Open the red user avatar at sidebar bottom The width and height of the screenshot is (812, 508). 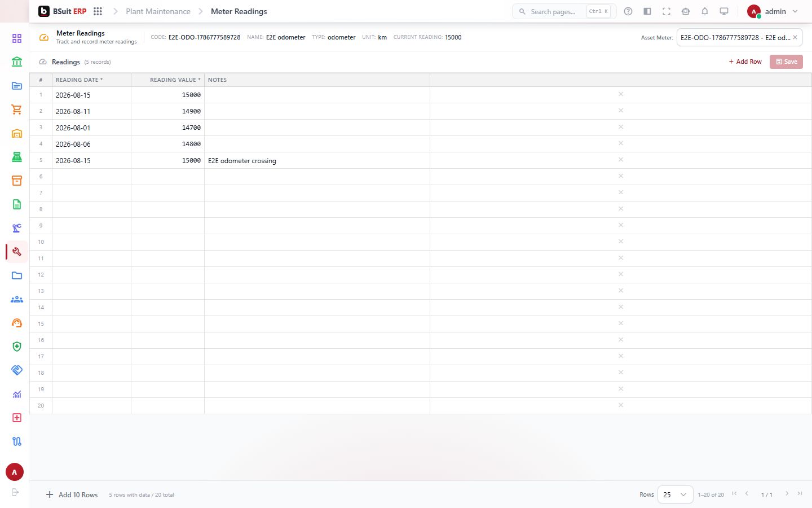point(15,472)
